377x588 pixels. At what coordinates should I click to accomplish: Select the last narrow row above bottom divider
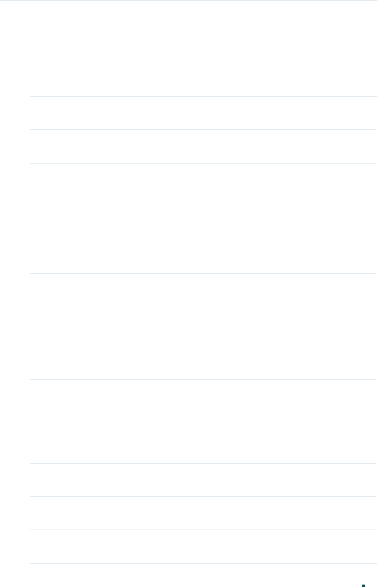203,547
